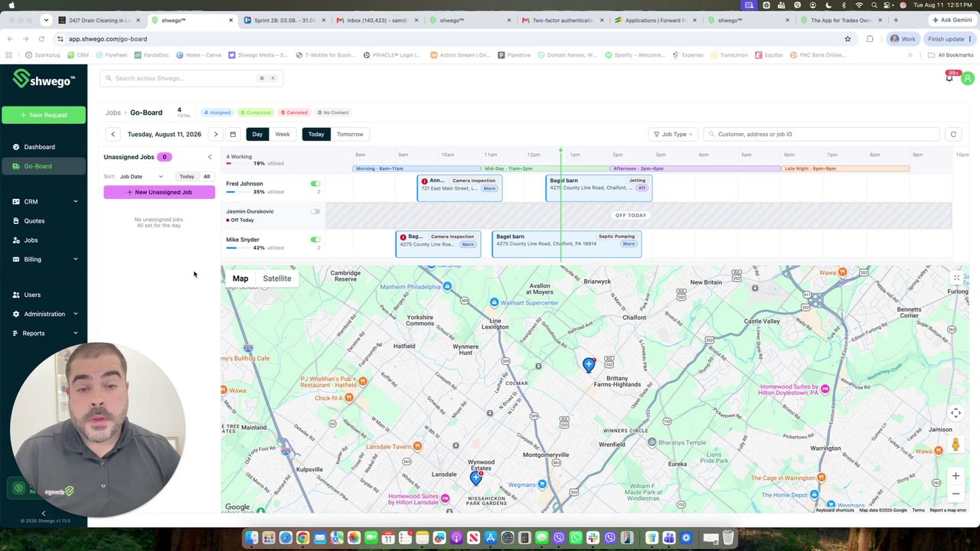Screen dimensions: 980x551
Task: Switch to the Sprint 28 browser tab
Action: (283, 20)
